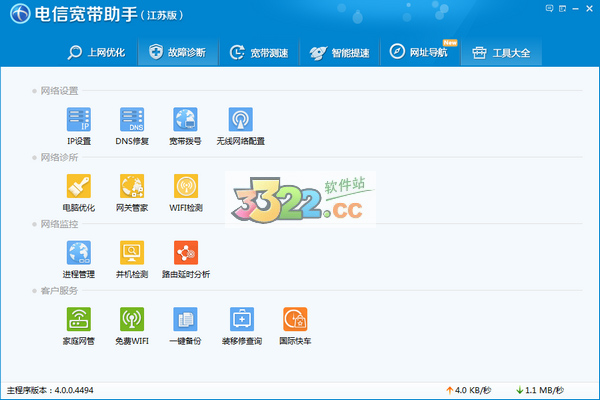
Task: Run the 电脑优化 tool
Action: click(79, 193)
